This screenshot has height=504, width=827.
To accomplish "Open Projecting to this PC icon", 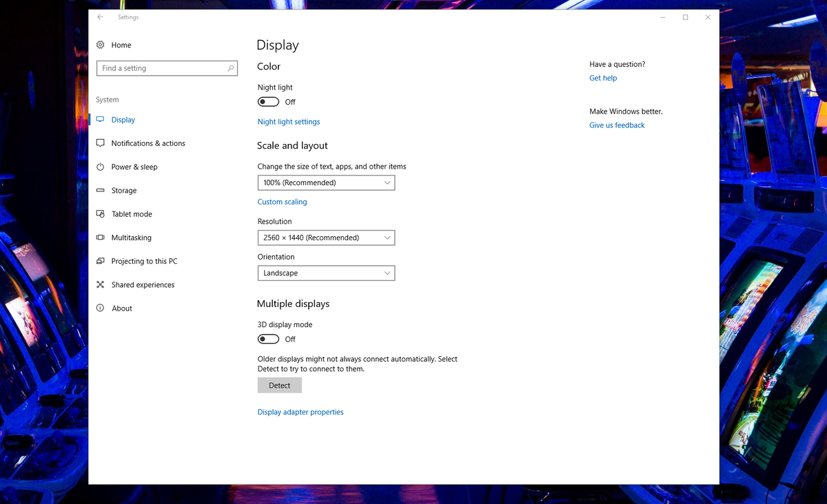I will (101, 261).
